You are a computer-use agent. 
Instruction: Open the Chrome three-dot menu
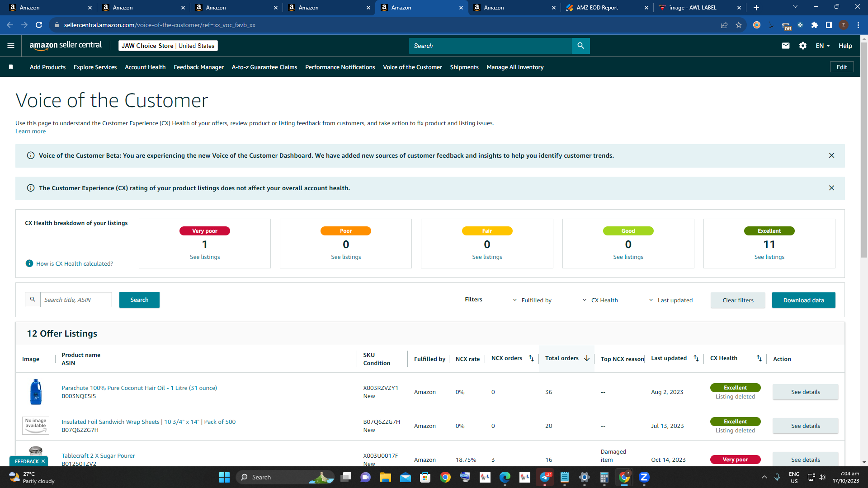(x=858, y=25)
